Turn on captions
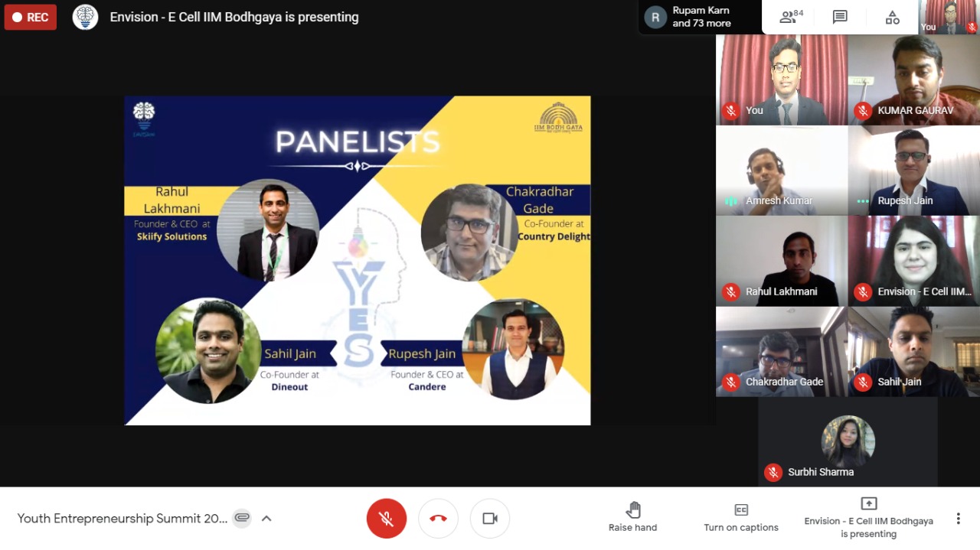The image size is (980, 550). coord(741,517)
